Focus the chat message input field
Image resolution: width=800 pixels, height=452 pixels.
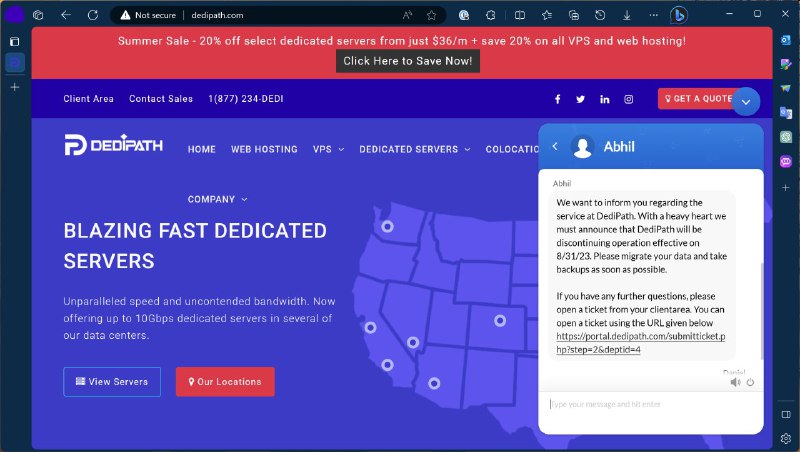click(651, 404)
